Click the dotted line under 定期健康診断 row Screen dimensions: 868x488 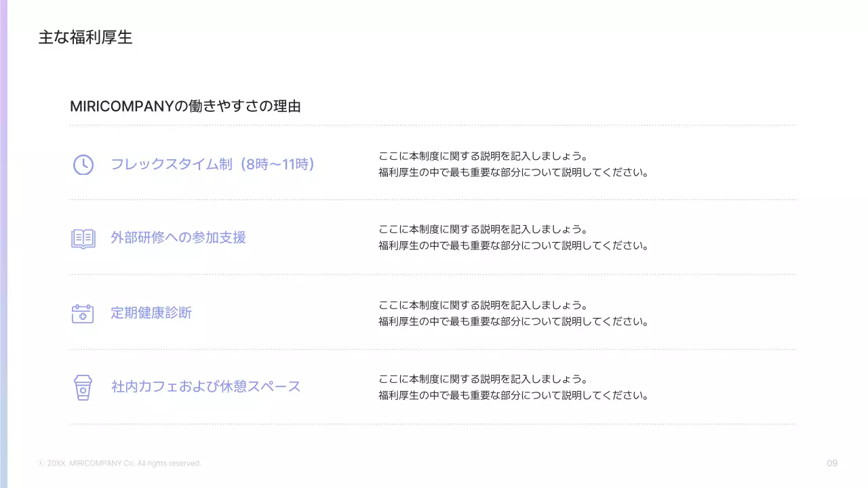pos(432,349)
